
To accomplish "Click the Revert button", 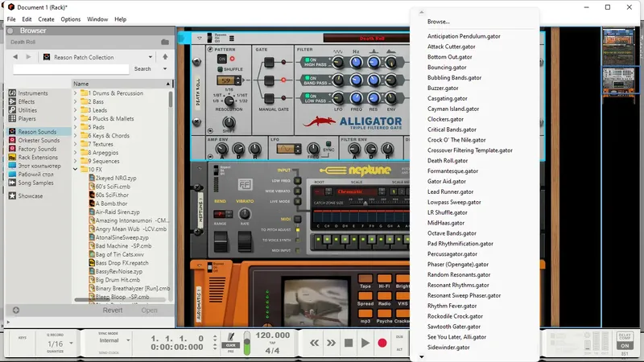I will [113, 311].
